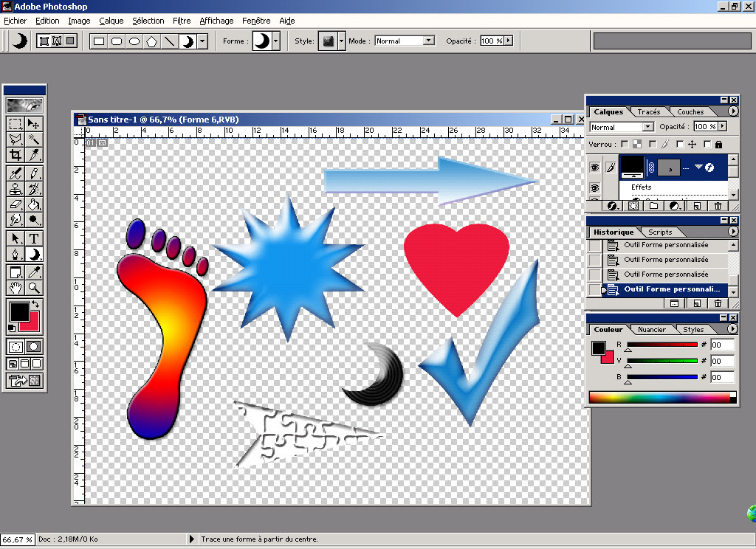Enable lock position checkbox
Viewport: 756px width, 549px height.
(680, 144)
